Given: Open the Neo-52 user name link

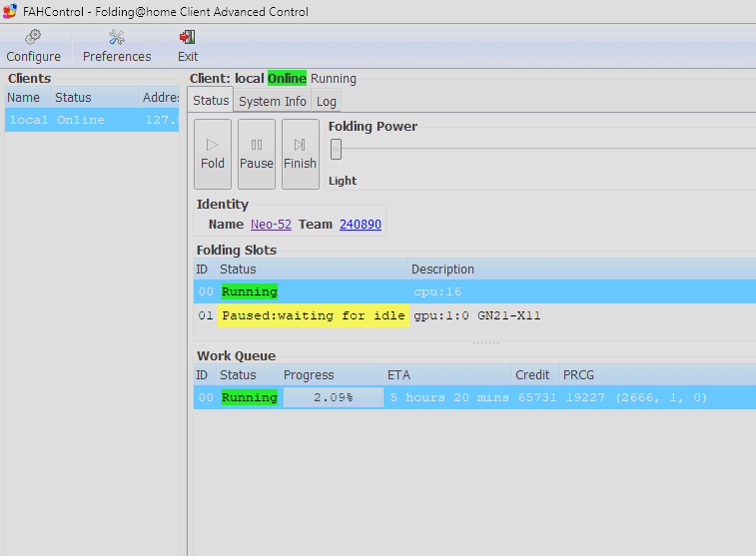Looking at the screenshot, I should [271, 224].
